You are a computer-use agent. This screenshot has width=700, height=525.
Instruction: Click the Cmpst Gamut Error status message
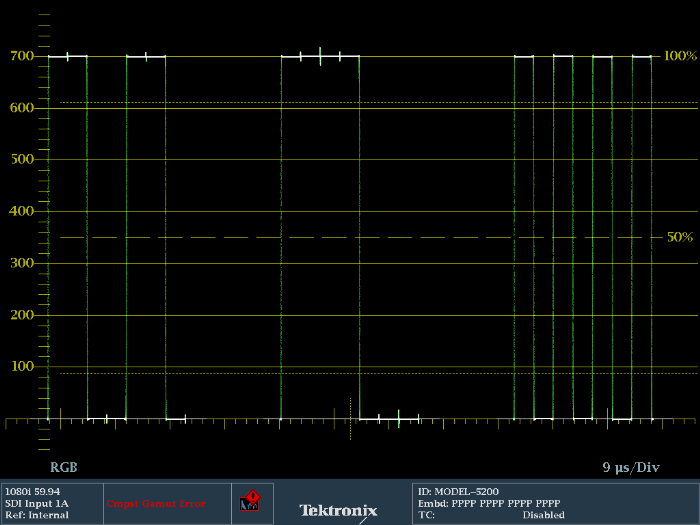156,504
